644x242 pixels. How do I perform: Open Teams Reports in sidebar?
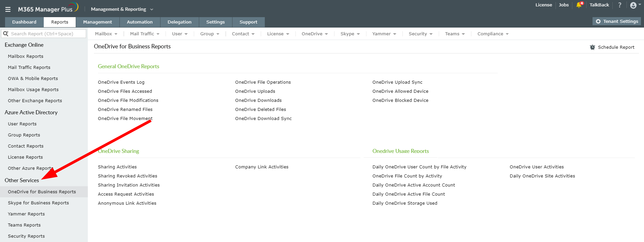24,225
